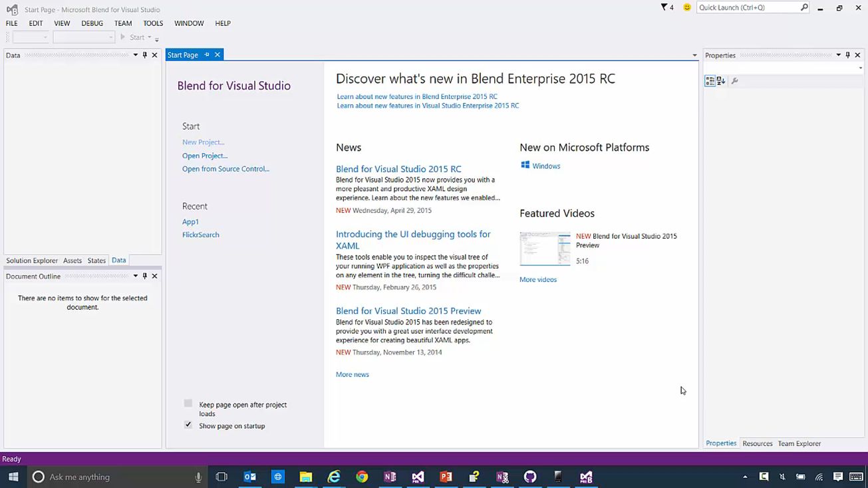
Task: Switch to the Assets tab
Action: 72,261
